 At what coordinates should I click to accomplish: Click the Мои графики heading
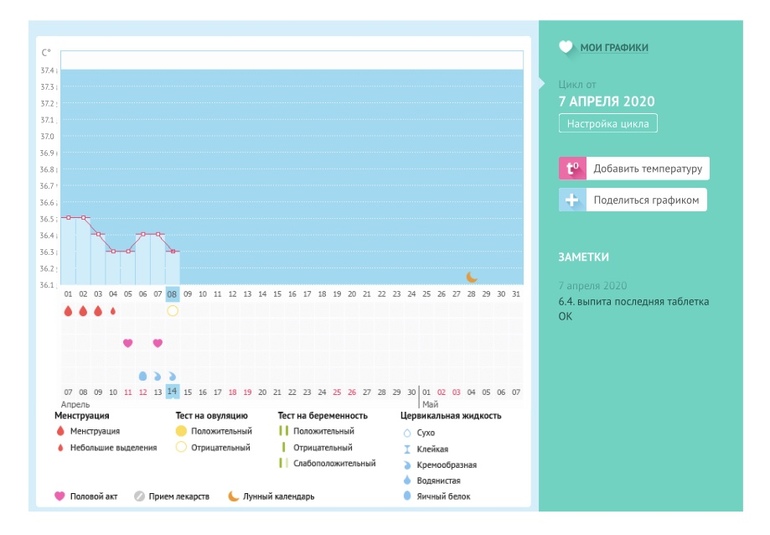coord(614,47)
